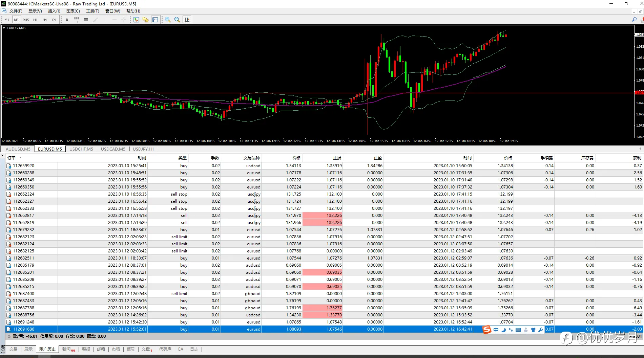
Task: Open the IME skin shirt icon
Action: [533, 330]
